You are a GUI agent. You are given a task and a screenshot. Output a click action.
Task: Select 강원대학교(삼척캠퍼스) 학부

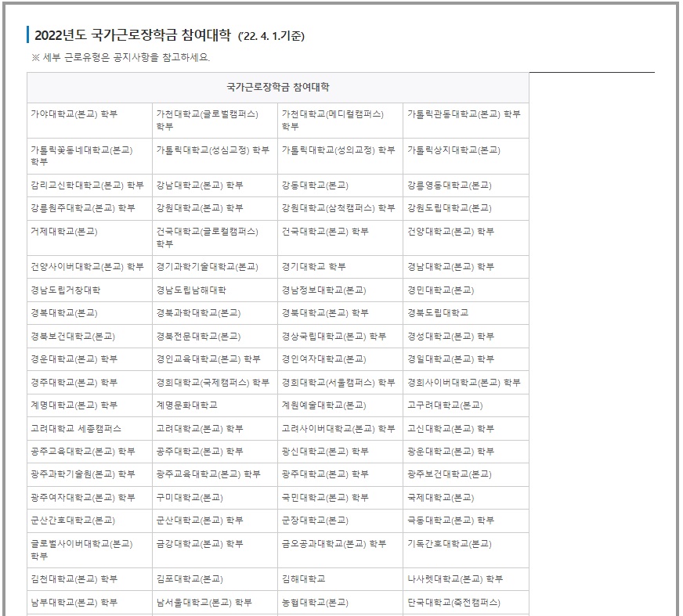tap(338, 208)
